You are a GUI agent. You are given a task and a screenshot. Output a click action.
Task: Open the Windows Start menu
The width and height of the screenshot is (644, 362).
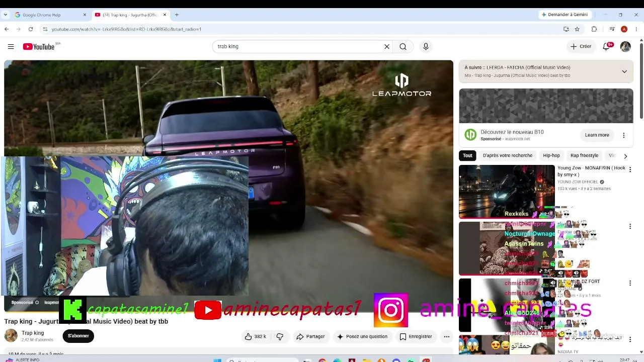click(217, 360)
